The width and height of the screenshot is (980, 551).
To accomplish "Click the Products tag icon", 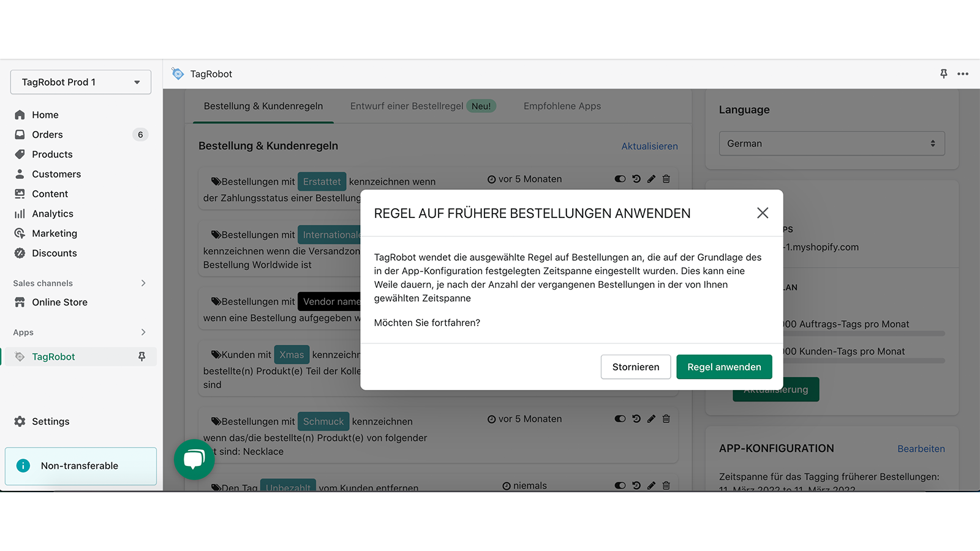I will (x=20, y=154).
